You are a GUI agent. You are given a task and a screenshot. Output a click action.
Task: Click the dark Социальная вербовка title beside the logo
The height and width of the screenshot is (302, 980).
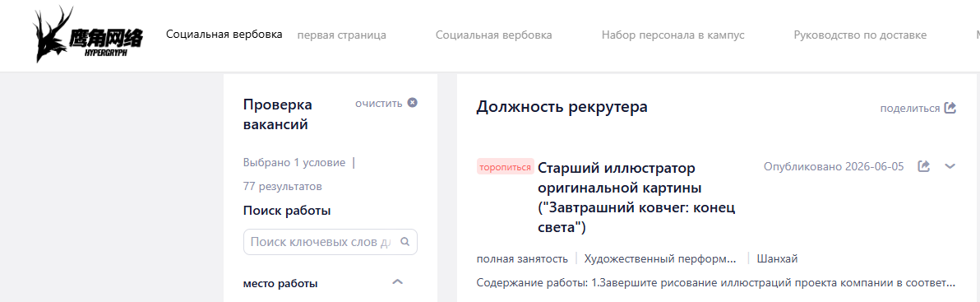click(224, 34)
